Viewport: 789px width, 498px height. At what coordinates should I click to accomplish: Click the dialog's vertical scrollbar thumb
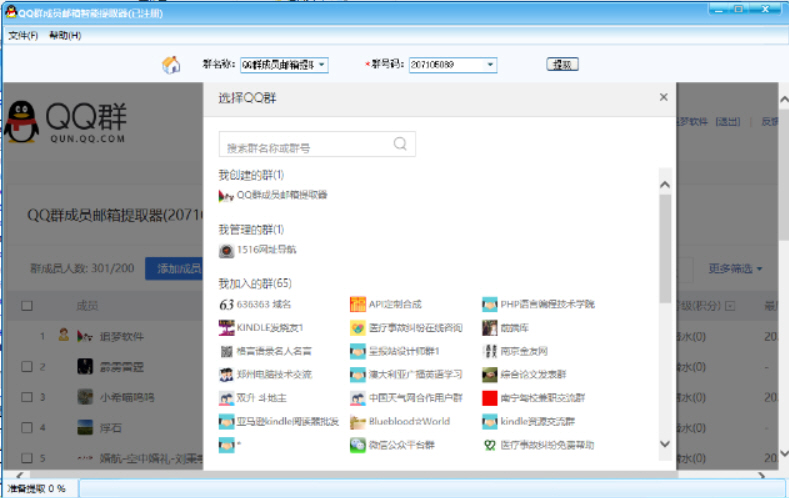[x=665, y=248]
